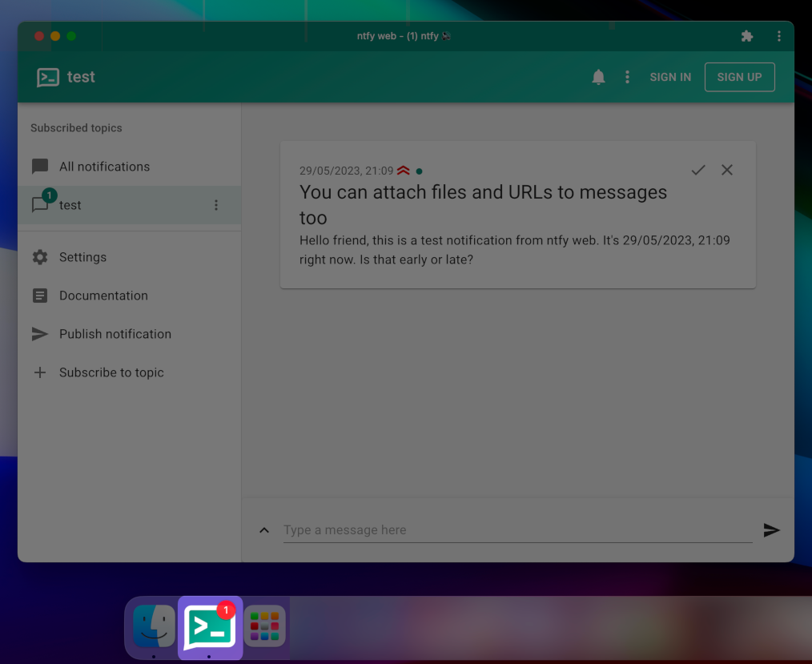Mark the notification as read with checkmark
Image resolution: width=812 pixels, height=664 pixels.
[x=698, y=170]
